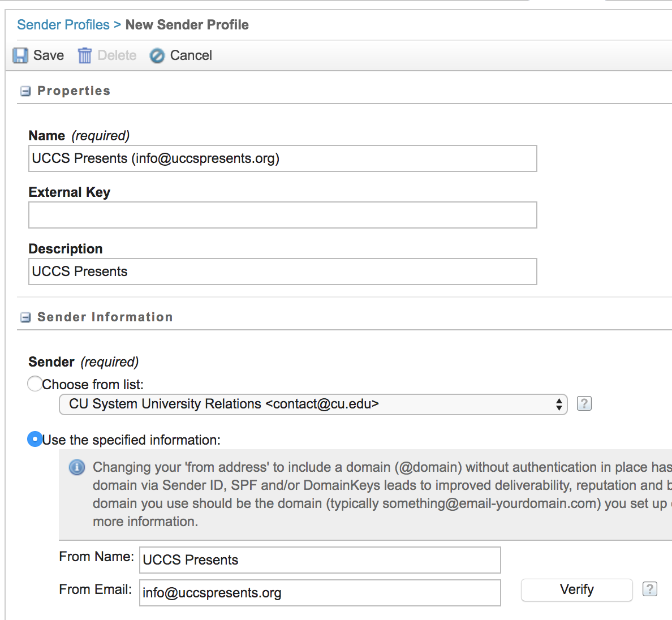The image size is (672, 620).
Task: Click the Sender Information section heading
Action: [x=105, y=317]
